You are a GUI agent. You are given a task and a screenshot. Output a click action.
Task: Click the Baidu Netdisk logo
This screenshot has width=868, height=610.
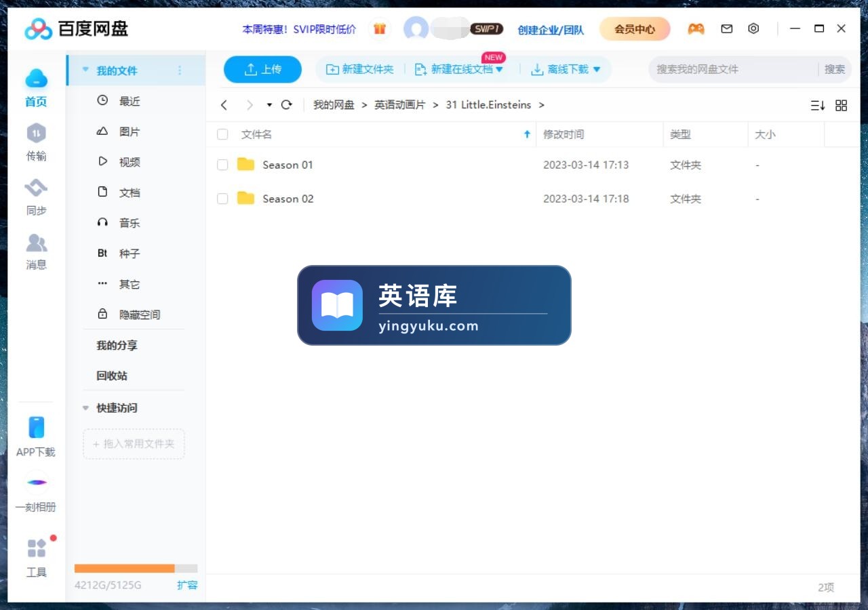[76, 28]
